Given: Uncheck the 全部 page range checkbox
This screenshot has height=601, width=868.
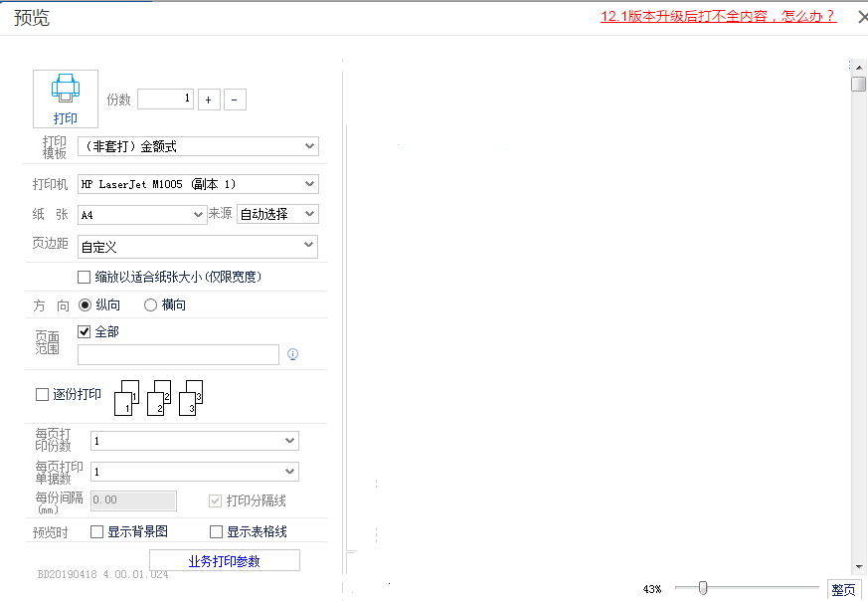Looking at the screenshot, I should point(84,332).
